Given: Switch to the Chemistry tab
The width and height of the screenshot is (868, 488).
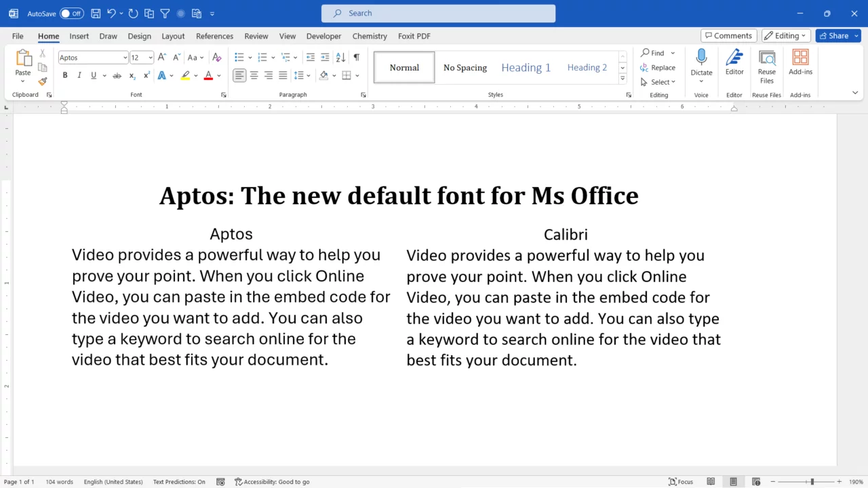Looking at the screenshot, I should click(x=369, y=36).
